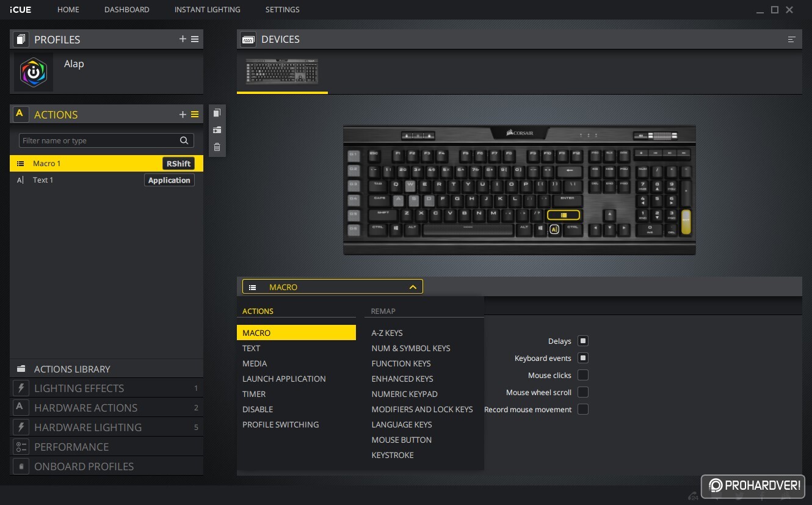812x505 pixels.
Task: Click the Actions header A icon
Action: 20,114
